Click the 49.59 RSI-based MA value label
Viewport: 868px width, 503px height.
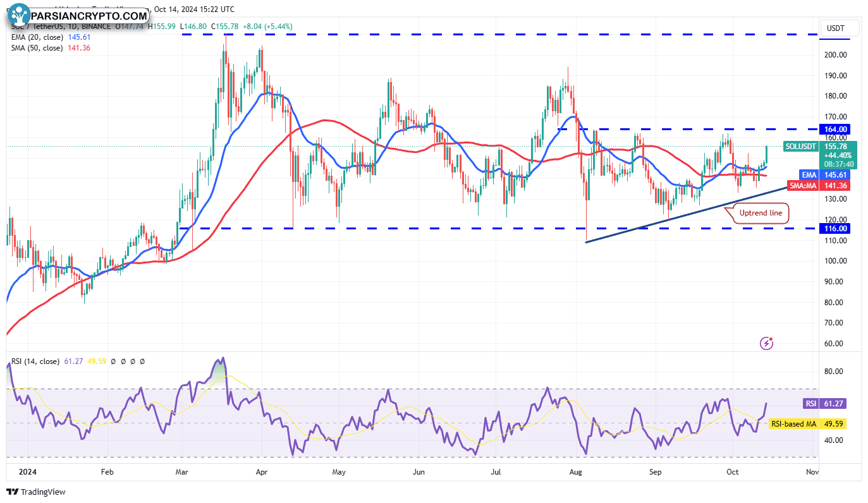834,424
